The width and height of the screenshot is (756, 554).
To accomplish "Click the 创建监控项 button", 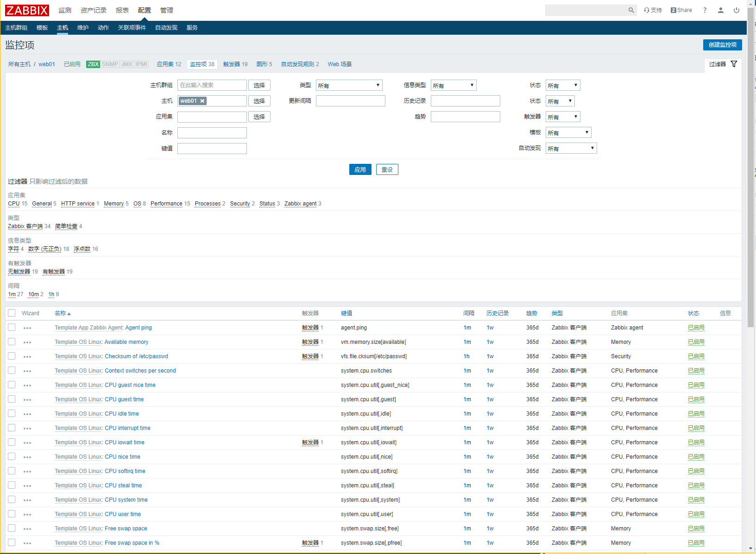I will click(x=723, y=44).
